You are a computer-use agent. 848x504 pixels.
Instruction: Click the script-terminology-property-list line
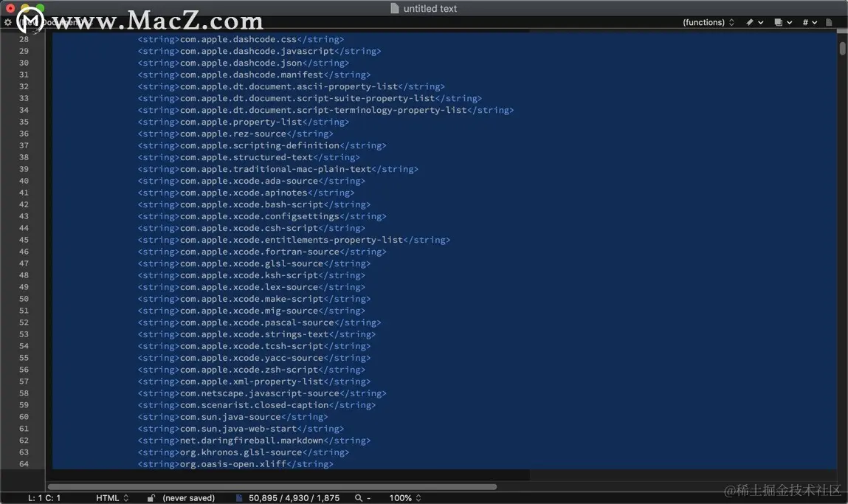point(325,110)
